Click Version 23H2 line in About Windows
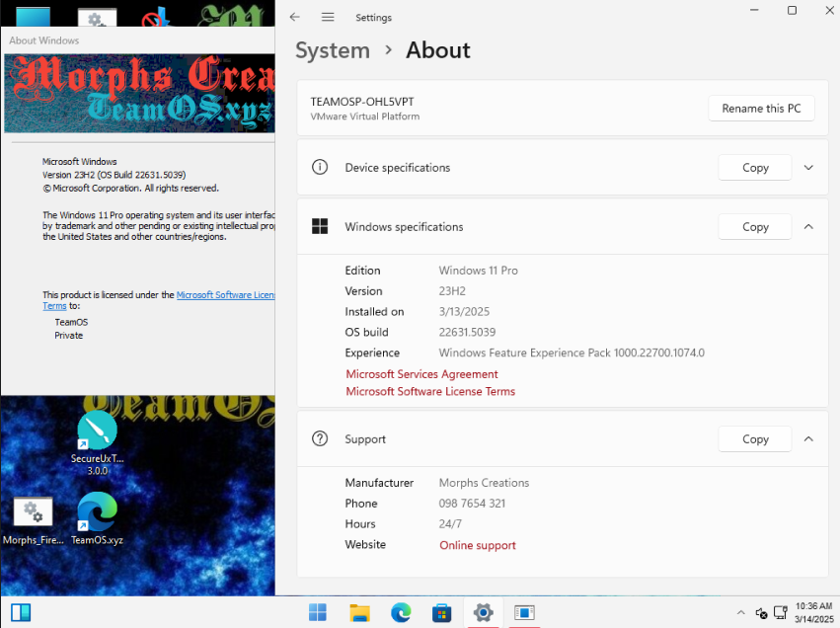 pos(115,175)
